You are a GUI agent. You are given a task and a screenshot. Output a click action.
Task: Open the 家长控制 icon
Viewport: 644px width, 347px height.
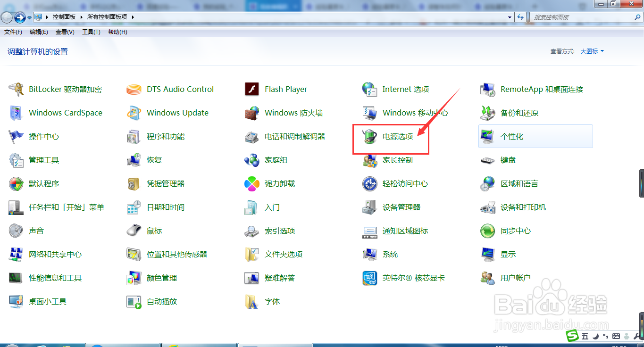[370, 160]
